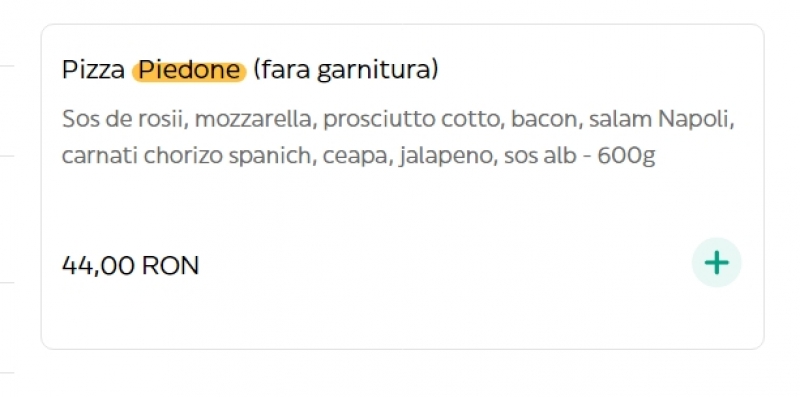The image size is (800, 397).
Task: Click the 44,00 RON price label
Action: pyautogui.click(x=131, y=266)
